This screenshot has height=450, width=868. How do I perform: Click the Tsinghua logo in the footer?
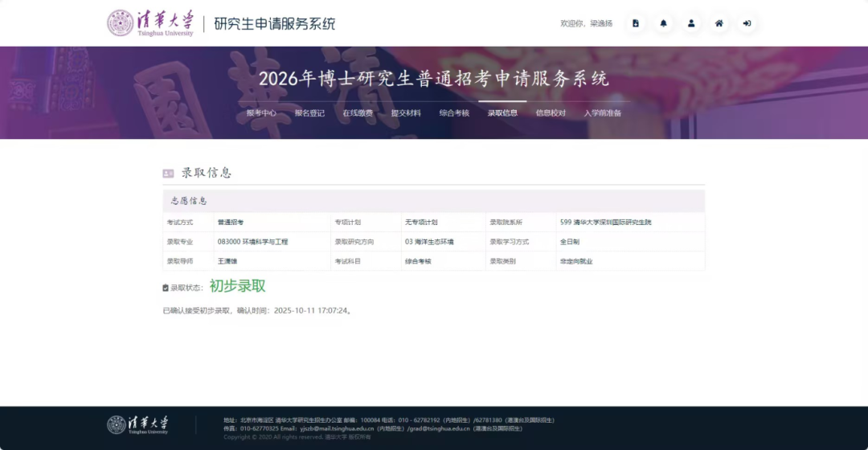pos(139,424)
